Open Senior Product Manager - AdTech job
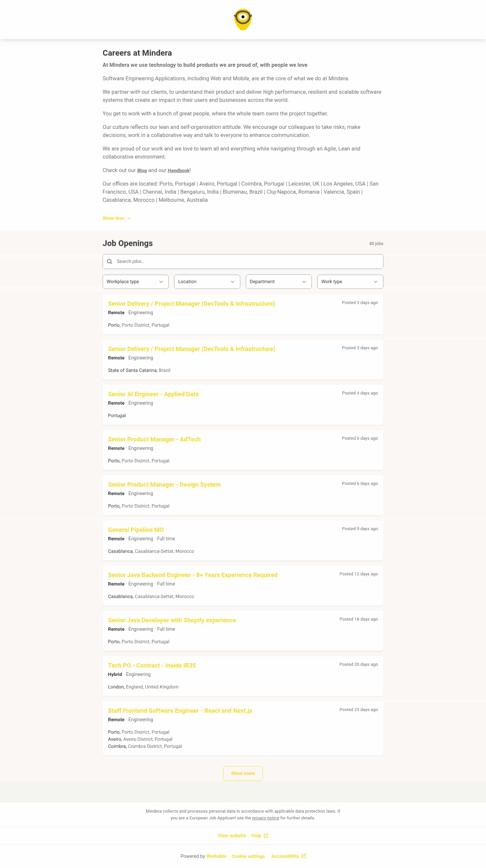Image resolution: width=486 pixels, height=868 pixels. click(x=154, y=439)
